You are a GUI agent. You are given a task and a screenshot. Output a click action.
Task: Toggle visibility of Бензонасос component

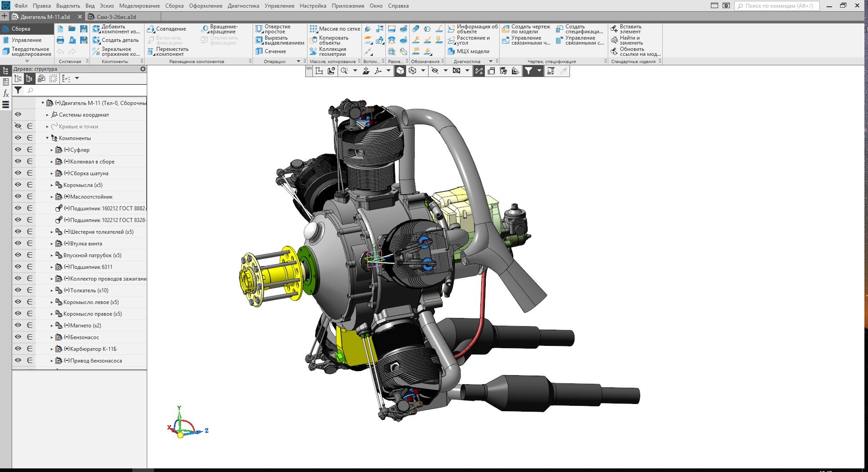coord(18,337)
